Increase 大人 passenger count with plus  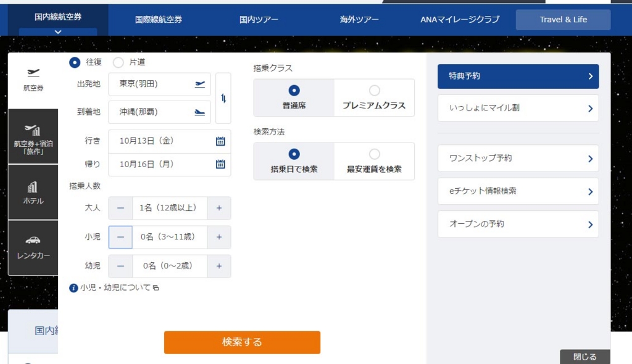[219, 209]
